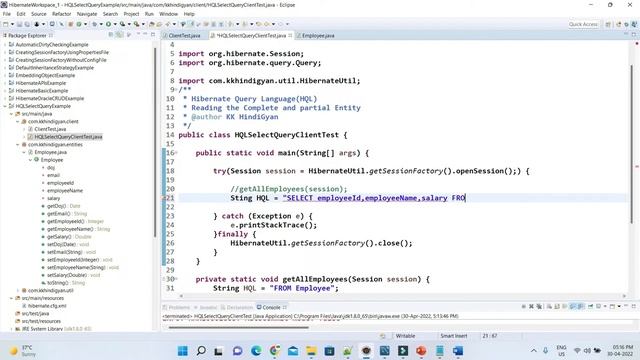Click the green Run button in toolbar
Screen dimensions: 640x360
(108, 24)
